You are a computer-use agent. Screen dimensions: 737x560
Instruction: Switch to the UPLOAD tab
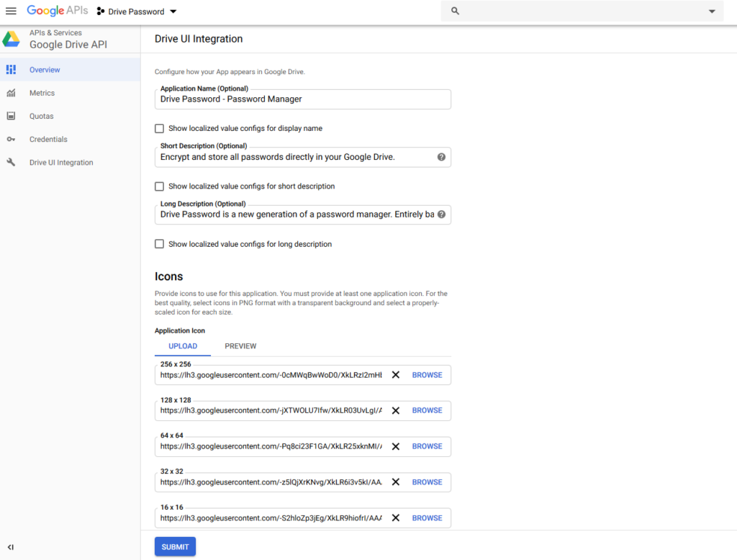click(183, 346)
